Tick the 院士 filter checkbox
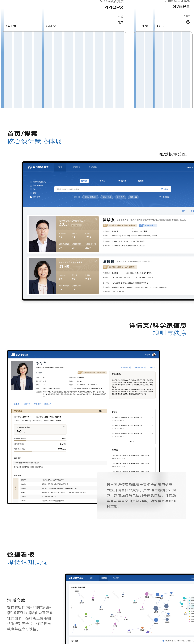 tap(31, 189)
